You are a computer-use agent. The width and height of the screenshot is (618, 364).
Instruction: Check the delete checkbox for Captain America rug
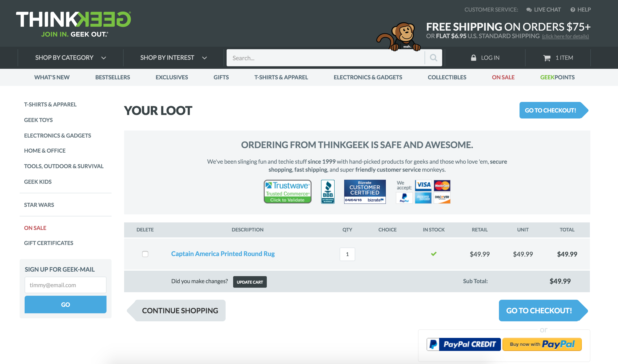(145, 254)
